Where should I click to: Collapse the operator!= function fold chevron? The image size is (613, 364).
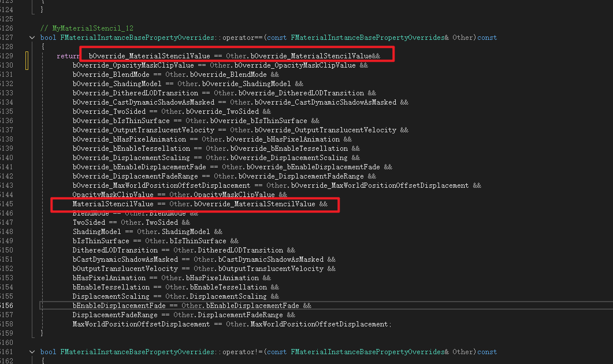pos(32,352)
